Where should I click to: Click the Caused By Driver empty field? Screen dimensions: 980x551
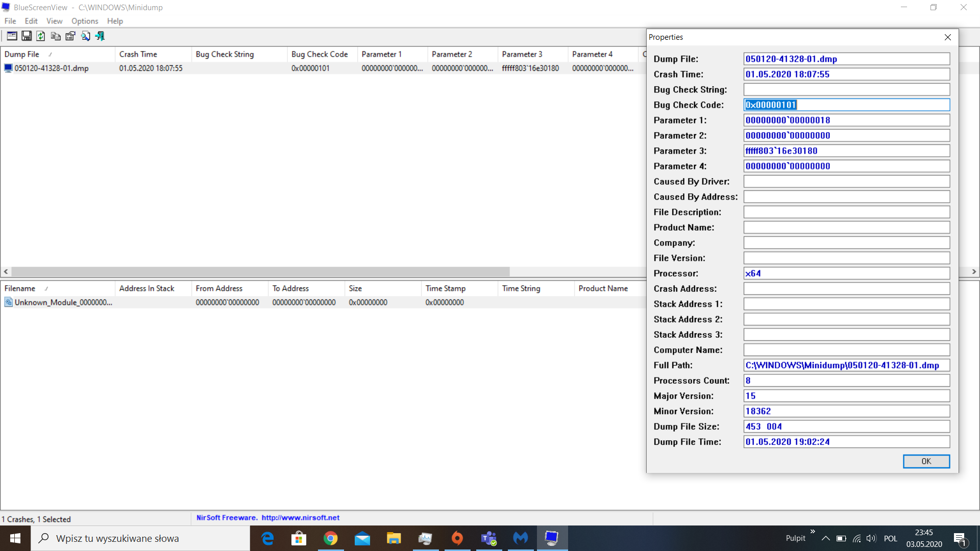(847, 182)
